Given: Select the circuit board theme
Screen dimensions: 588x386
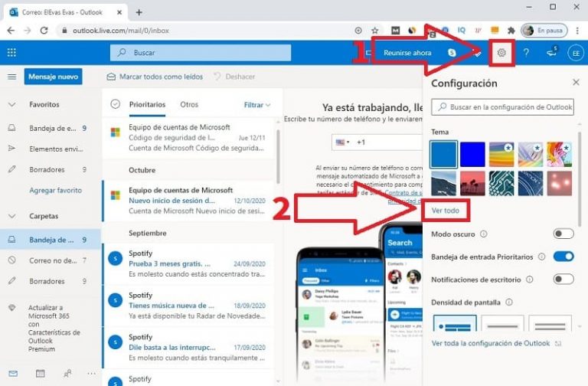Looking at the screenshot, I should 501,184.
